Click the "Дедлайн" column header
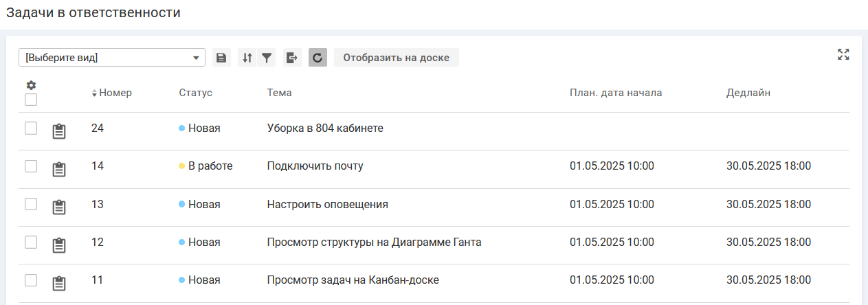The image size is (868, 305). click(748, 93)
